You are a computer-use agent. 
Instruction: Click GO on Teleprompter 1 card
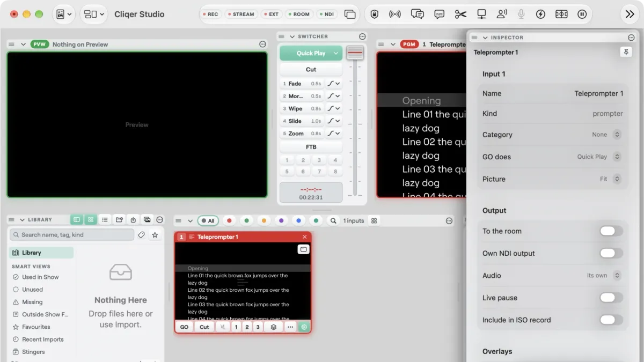click(x=184, y=327)
